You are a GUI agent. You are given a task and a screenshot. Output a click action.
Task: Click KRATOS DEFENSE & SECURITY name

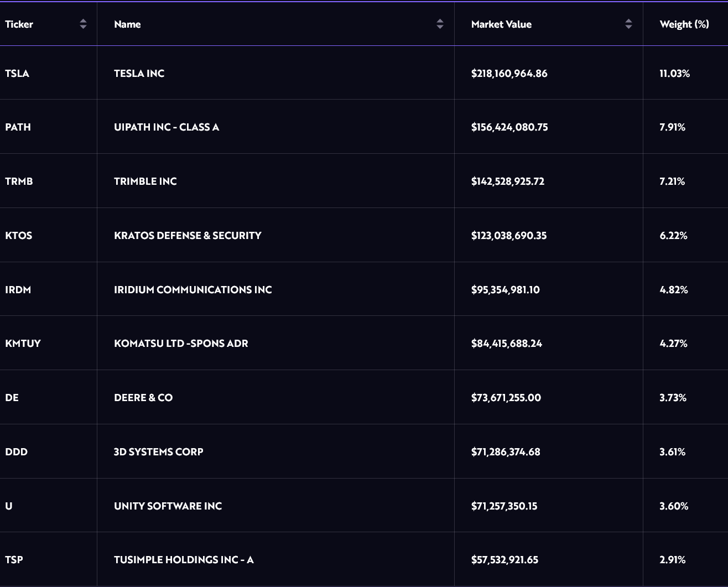pos(188,236)
